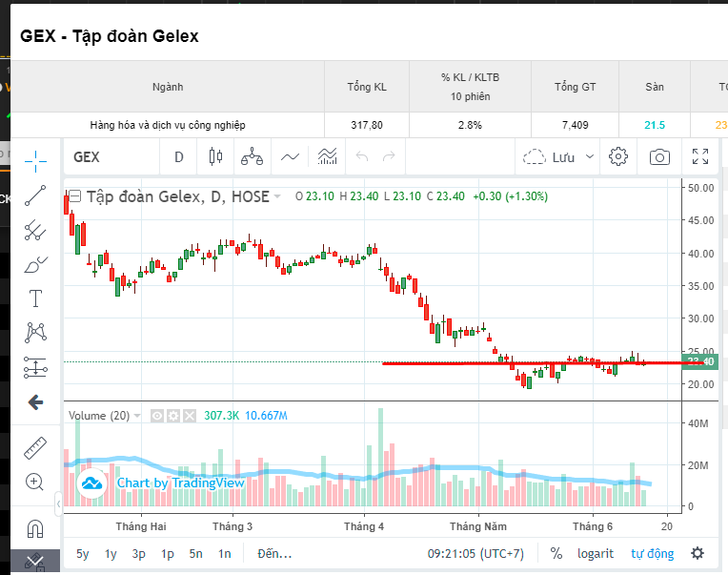This screenshot has height=575, width=728.
Task: Toggle logarit scale mode
Action: pyautogui.click(x=596, y=554)
